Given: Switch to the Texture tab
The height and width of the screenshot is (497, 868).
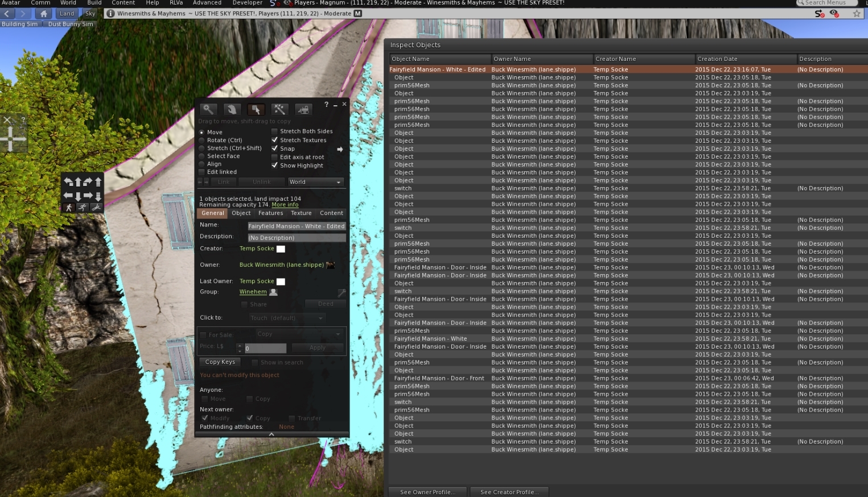Looking at the screenshot, I should [301, 213].
